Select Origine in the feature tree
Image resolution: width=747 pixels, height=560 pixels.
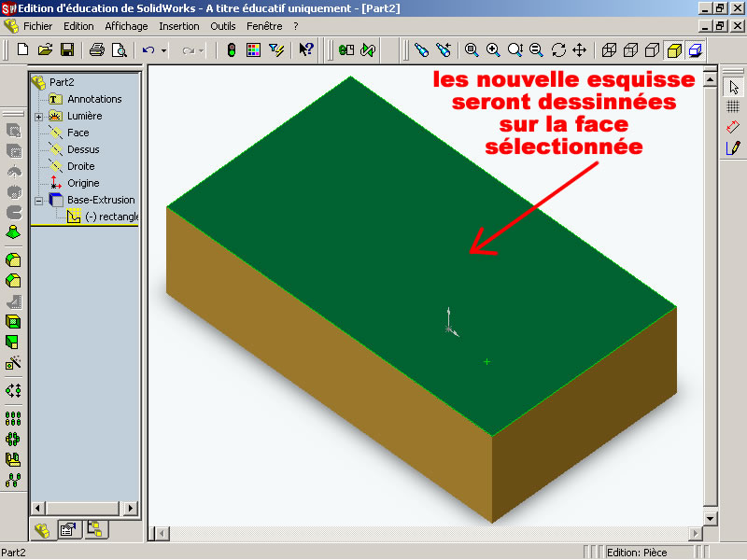[83, 183]
